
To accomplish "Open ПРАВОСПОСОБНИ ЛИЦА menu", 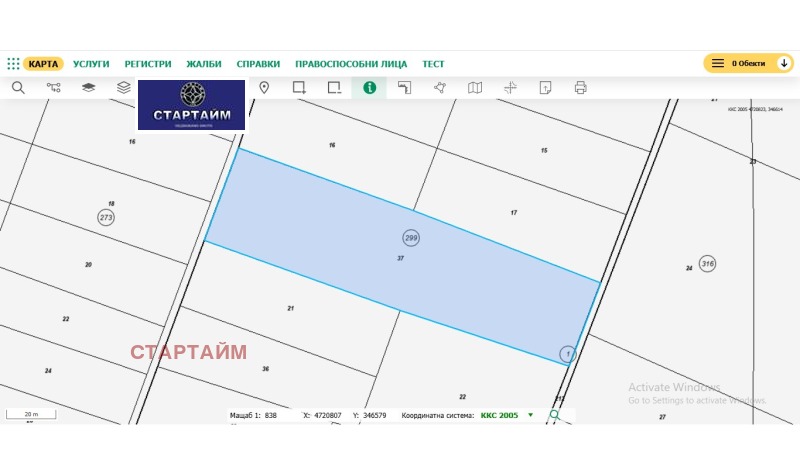I will pos(351,64).
